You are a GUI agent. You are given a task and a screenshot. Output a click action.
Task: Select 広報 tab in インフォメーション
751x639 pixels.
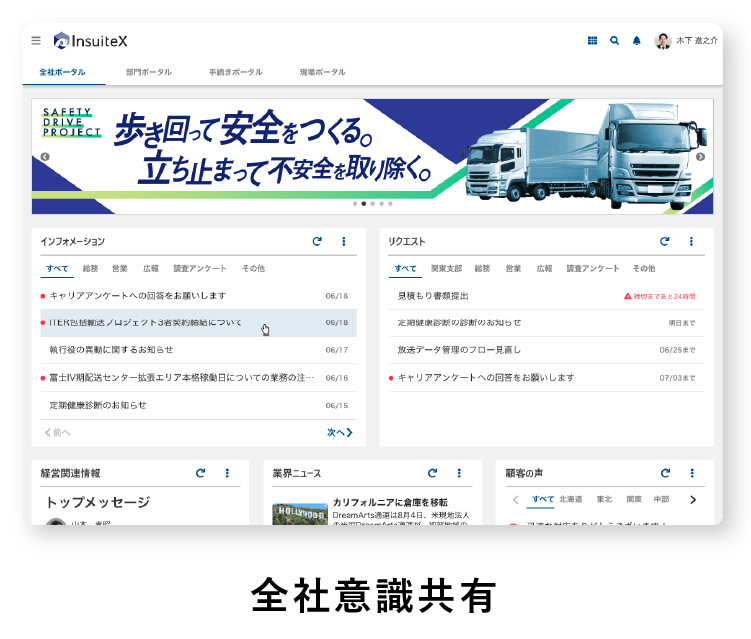pos(151,269)
